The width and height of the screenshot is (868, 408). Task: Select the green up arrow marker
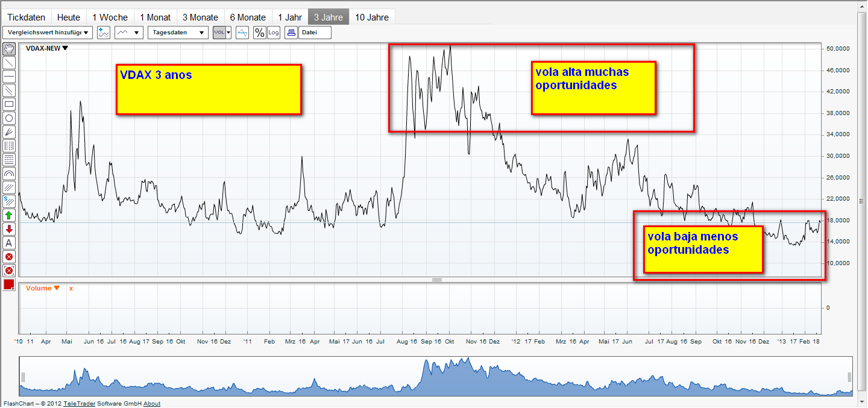click(9, 215)
